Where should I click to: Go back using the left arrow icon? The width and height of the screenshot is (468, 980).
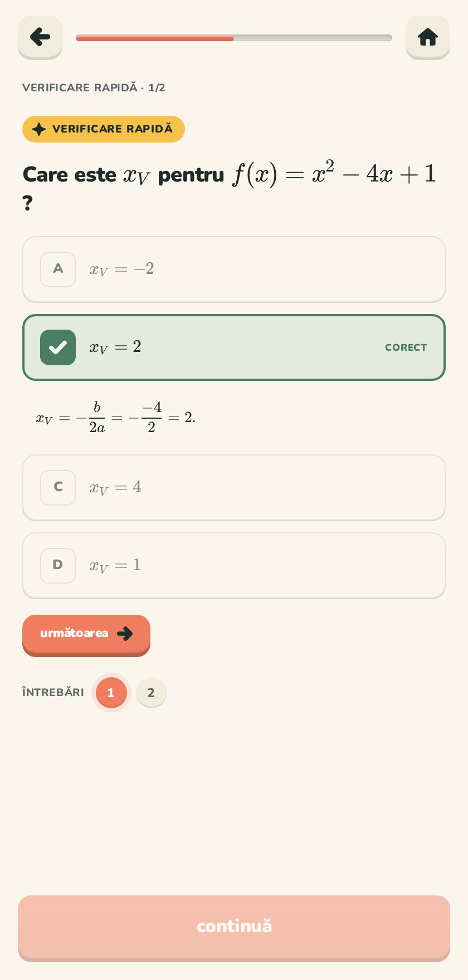[40, 37]
